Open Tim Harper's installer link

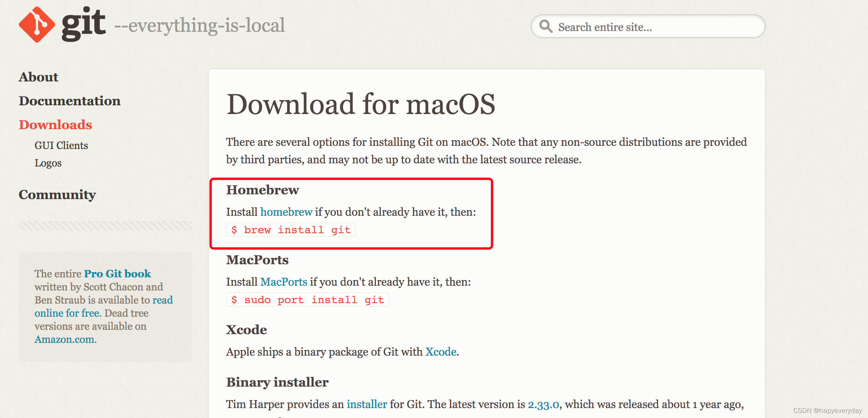[x=367, y=404]
